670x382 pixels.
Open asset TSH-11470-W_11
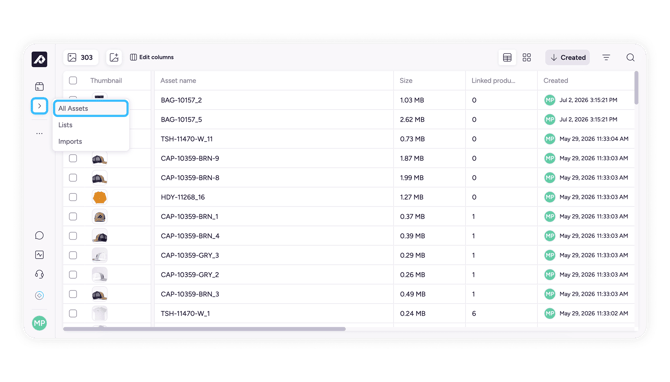coord(186,139)
